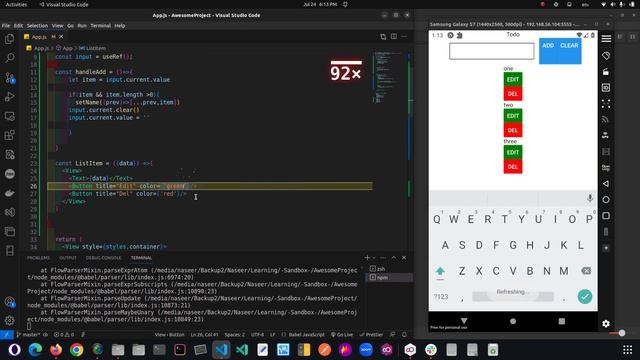640x360 pixels.
Task: Open the Source Control view
Action: point(9,77)
